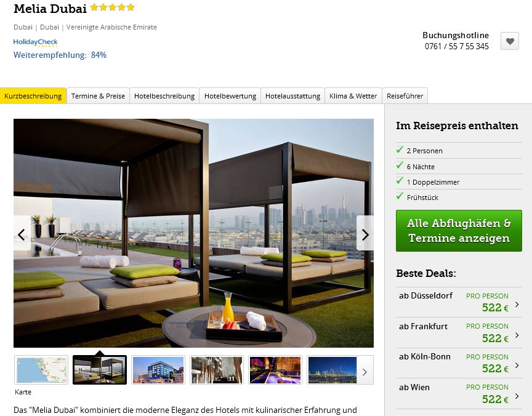Add hotel to favorites with heart icon
The height and width of the screenshot is (416, 532).
[510, 41]
